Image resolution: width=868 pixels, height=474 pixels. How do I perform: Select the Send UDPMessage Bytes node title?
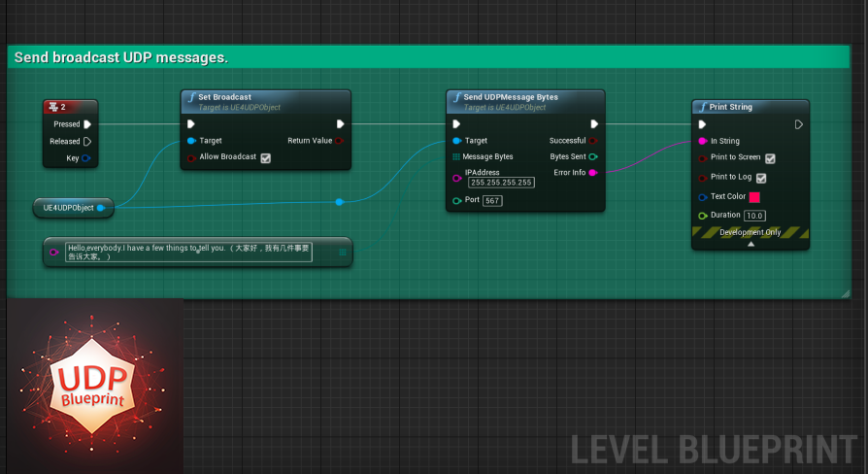(x=511, y=97)
